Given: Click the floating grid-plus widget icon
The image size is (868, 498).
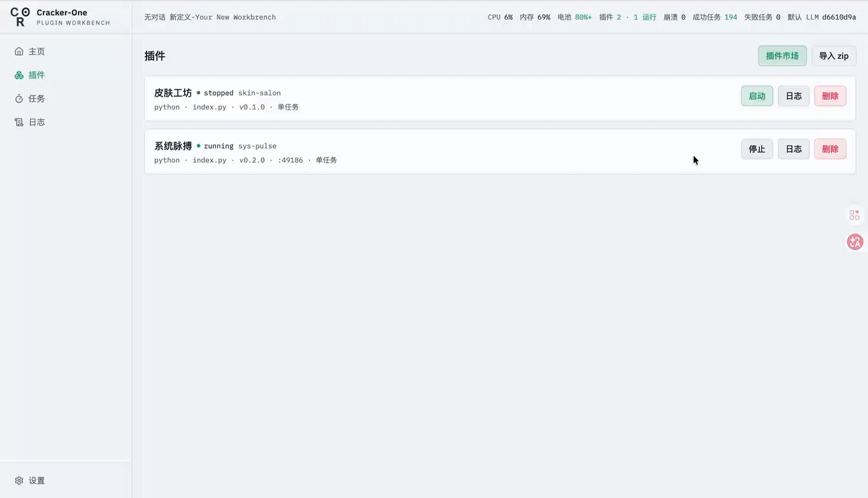Looking at the screenshot, I should (x=854, y=215).
